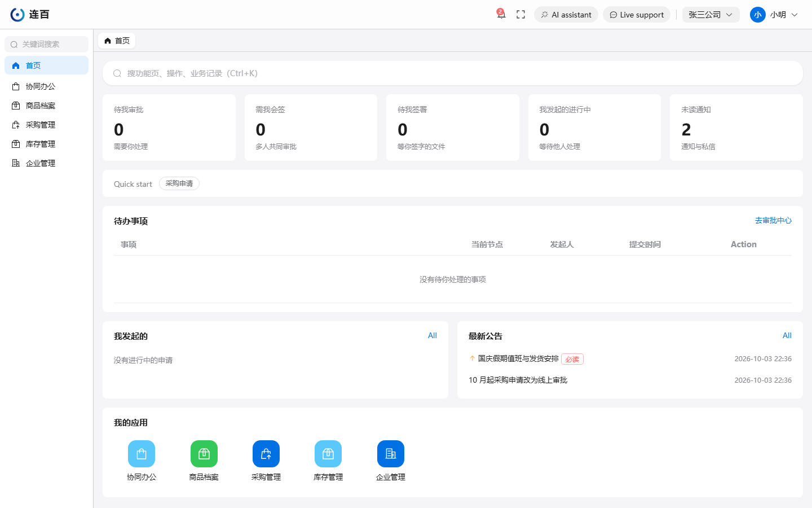The image size is (812, 508).
Task: Open 协同办公 in the sidebar
Action: point(46,86)
